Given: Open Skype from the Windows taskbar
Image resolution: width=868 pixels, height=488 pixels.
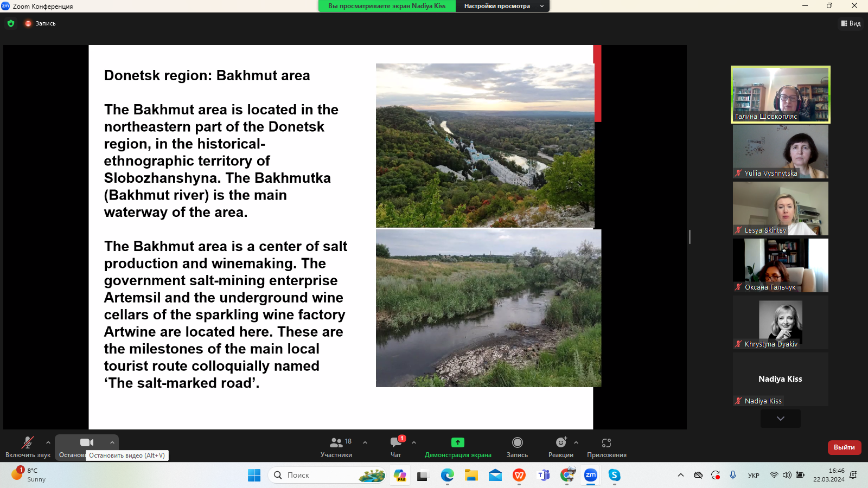Looking at the screenshot, I should pos(614,475).
